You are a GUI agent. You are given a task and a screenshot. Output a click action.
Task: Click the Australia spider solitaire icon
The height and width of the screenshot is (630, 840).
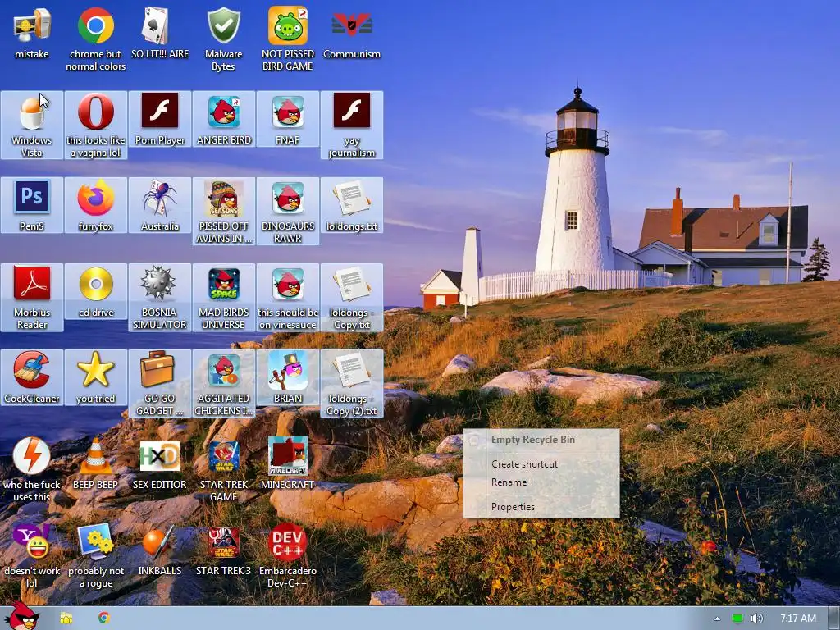tap(160, 205)
